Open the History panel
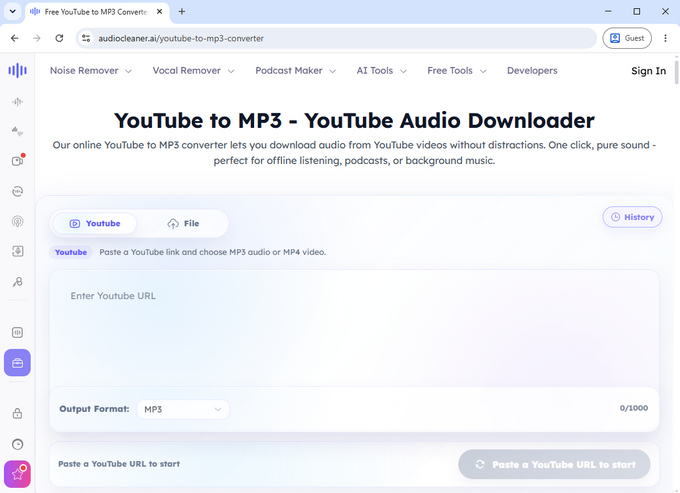The height and width of the screenshot is (493, 680). tap(632, 217)
